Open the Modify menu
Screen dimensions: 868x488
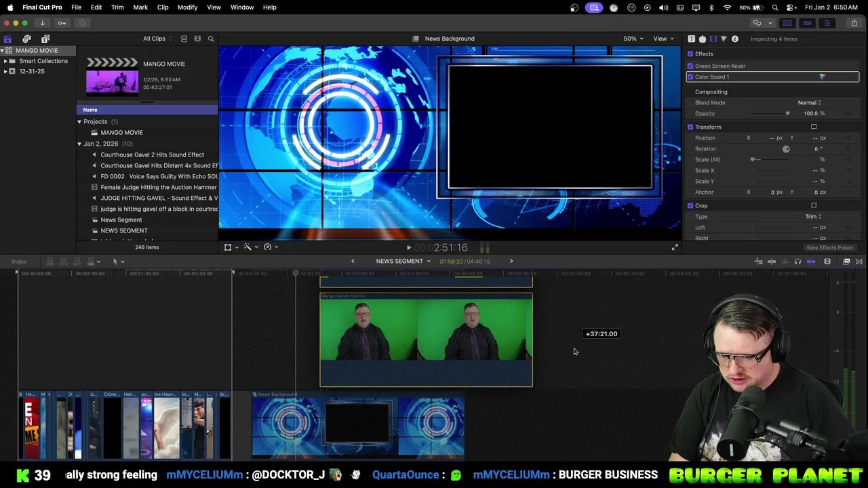tap(187, 7)
